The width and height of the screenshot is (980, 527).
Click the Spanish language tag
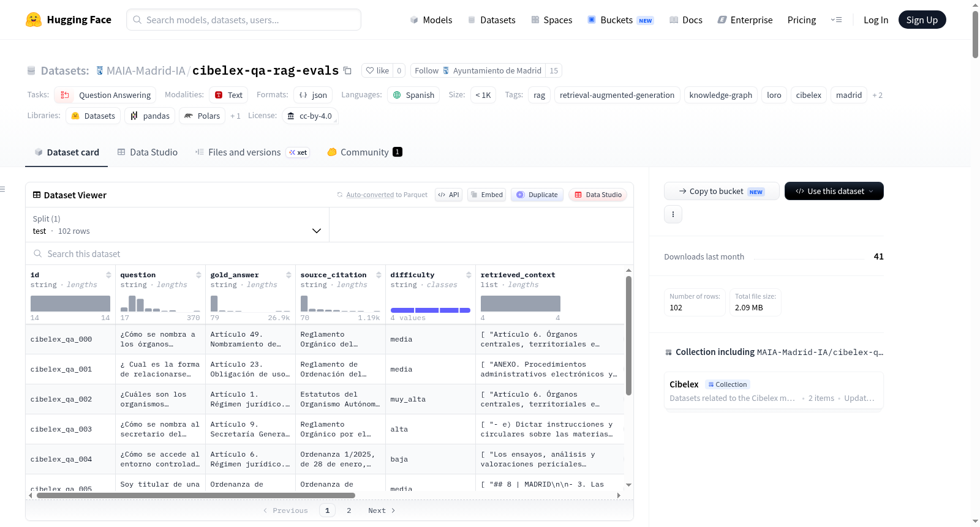pyautogui.click(x=413, y=95)
